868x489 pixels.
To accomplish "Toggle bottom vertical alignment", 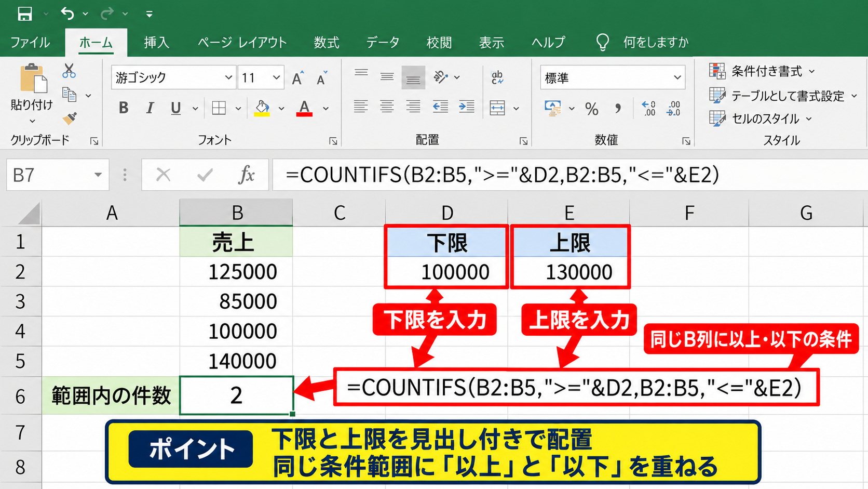I will click(413, 77).
